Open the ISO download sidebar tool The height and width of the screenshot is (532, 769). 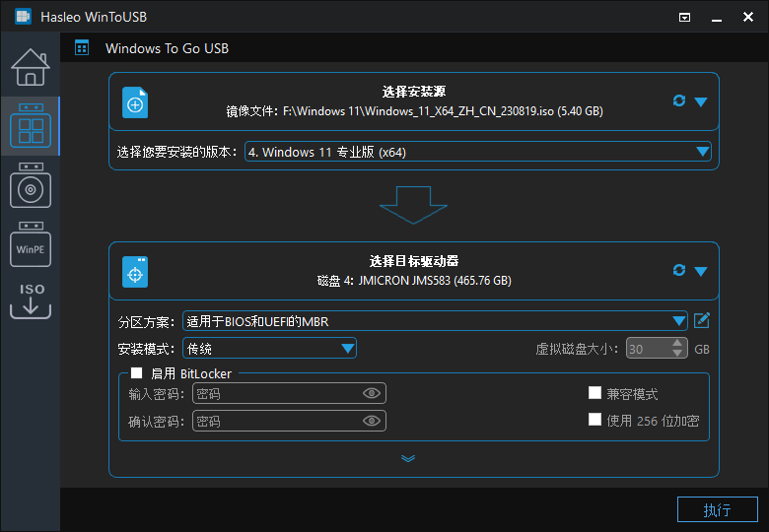pyautogui.click(x=31, y=300)
